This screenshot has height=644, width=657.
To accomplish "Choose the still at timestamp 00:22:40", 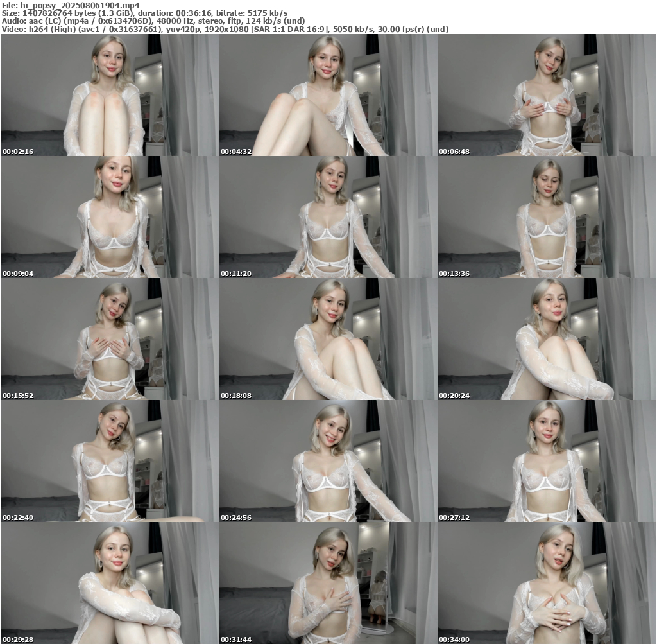I will [110, 461].
